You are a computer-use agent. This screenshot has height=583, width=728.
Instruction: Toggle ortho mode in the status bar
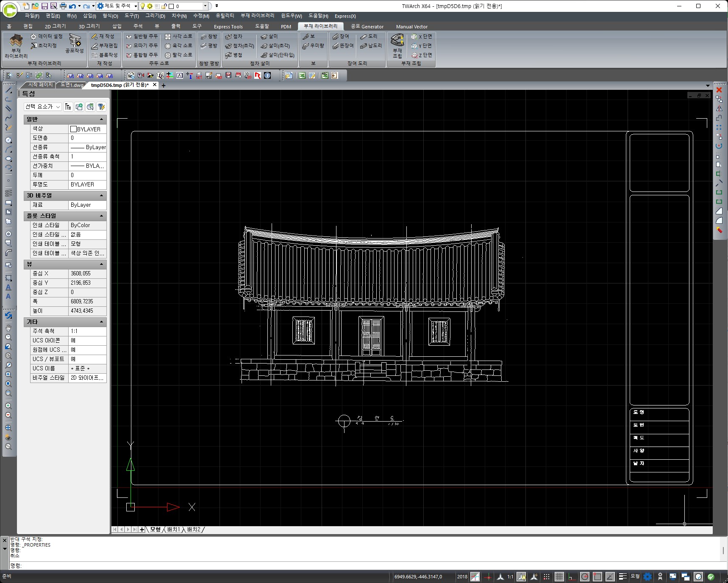point(572,577)
